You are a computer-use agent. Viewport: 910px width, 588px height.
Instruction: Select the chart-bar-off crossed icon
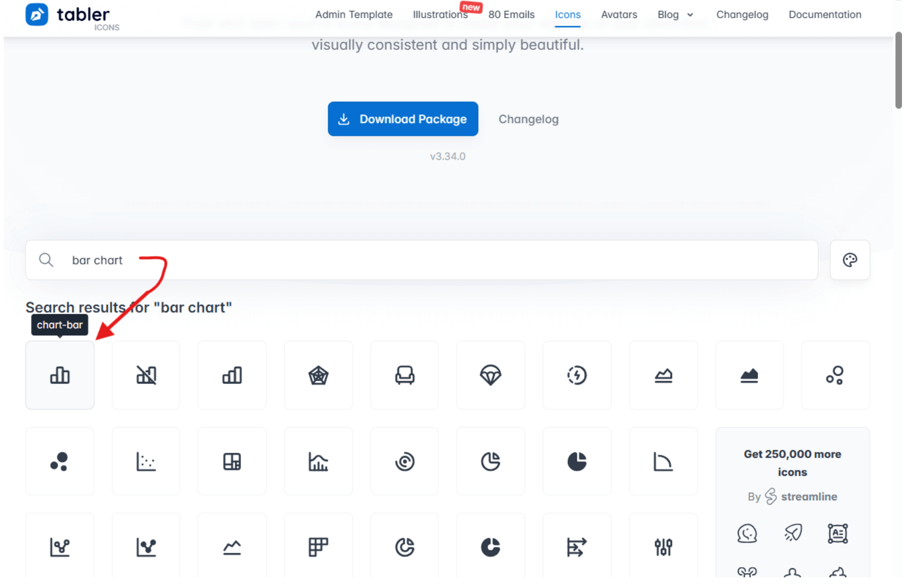(146, 375)
